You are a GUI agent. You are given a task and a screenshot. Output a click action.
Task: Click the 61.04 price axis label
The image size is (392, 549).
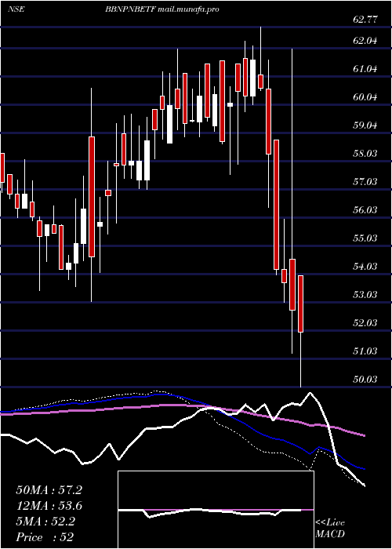[x=365, y=69]
